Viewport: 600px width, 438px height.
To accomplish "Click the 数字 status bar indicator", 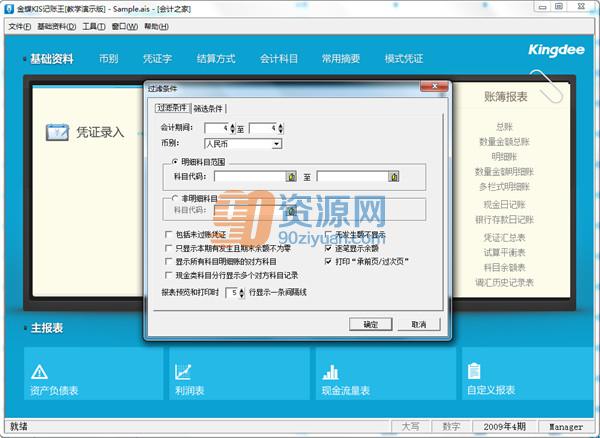I will click(451, 427).
